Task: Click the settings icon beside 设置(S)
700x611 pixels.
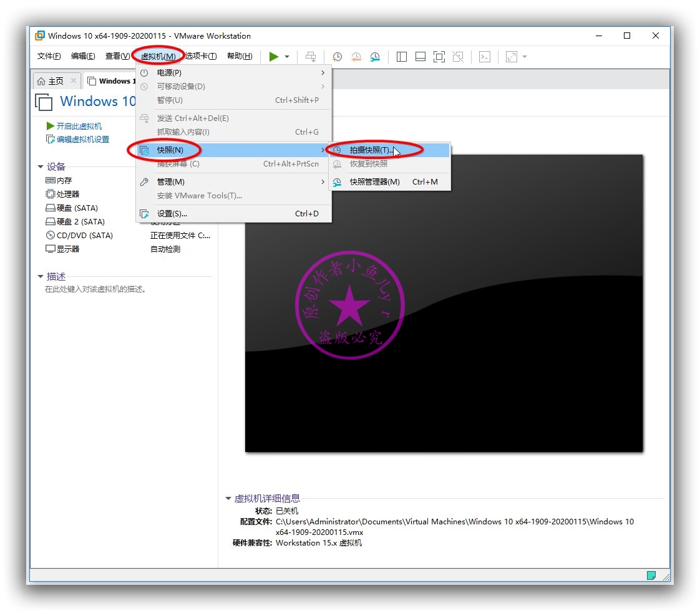Action: pyautogui.click(x=144, y=214)
